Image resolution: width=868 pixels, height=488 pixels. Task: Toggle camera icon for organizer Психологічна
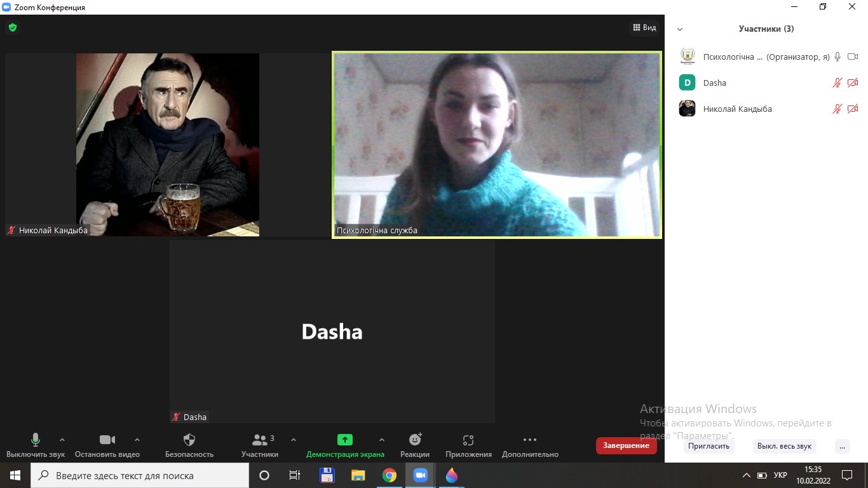pyautogui.click(x=853, y=57)
